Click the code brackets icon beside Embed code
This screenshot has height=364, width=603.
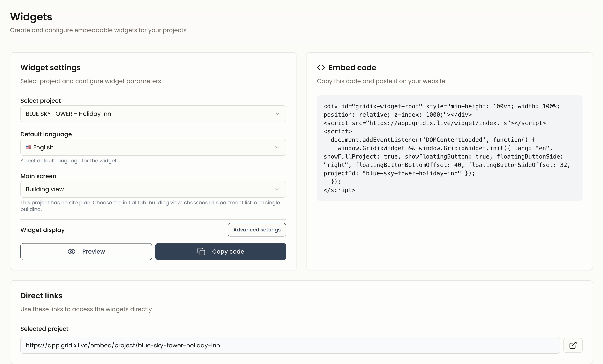(321, 68)
